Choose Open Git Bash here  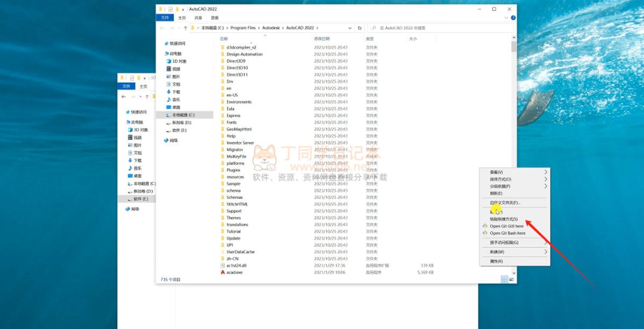514,233
